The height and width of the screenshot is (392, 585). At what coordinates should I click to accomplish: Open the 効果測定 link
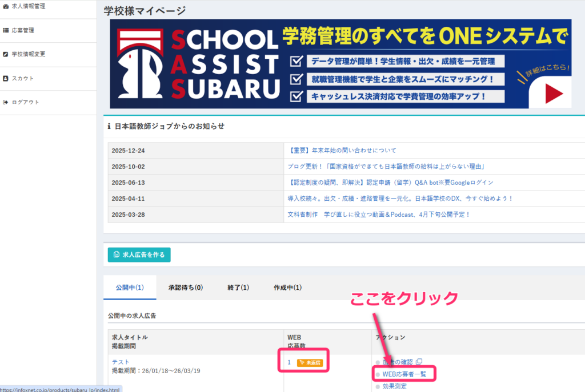395,386
